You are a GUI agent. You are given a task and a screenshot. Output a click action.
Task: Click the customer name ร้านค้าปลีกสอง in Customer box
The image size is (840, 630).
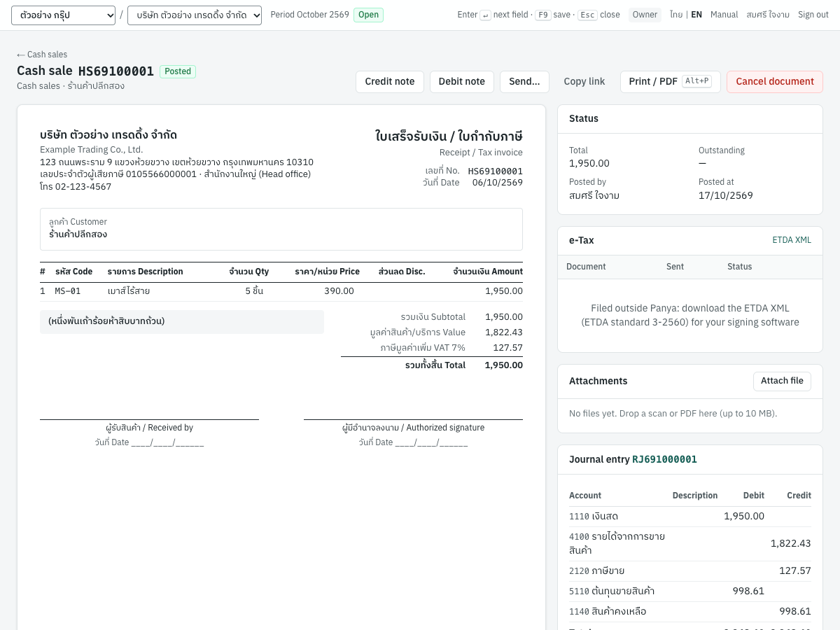pos(78,234)
